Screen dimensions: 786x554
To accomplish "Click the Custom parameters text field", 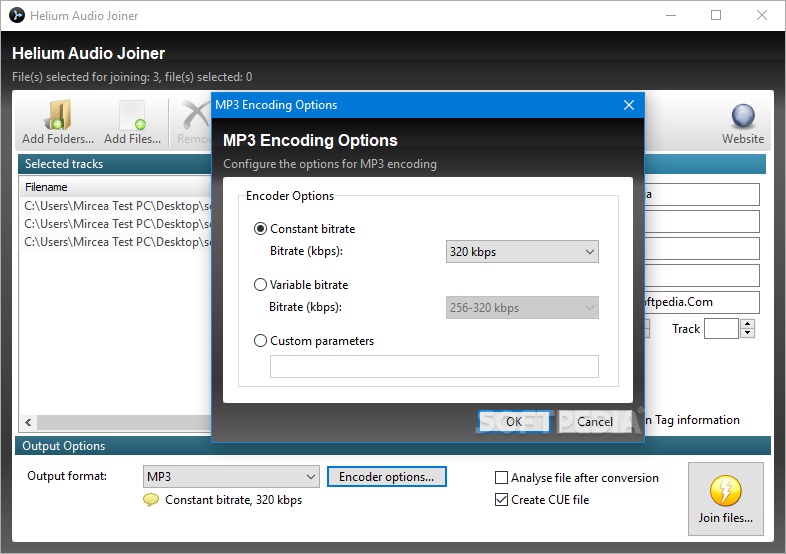I will click(434, 366).
